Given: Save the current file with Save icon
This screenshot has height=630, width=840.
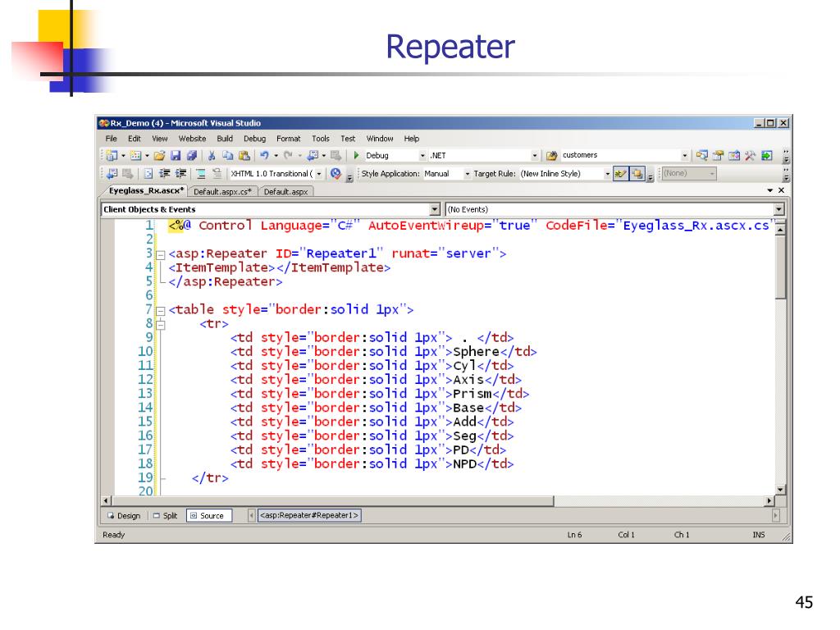Looking at the screenshot, I should [x=176, y=155].
